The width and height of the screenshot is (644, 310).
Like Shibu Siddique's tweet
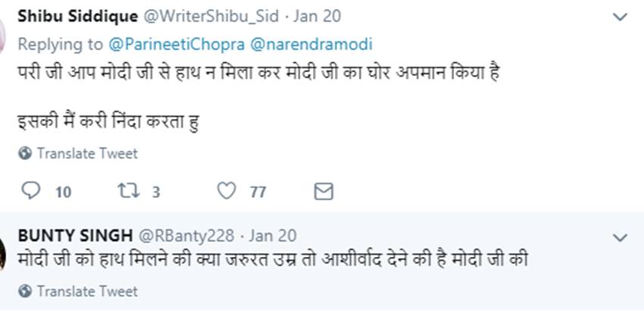[227, 191]
